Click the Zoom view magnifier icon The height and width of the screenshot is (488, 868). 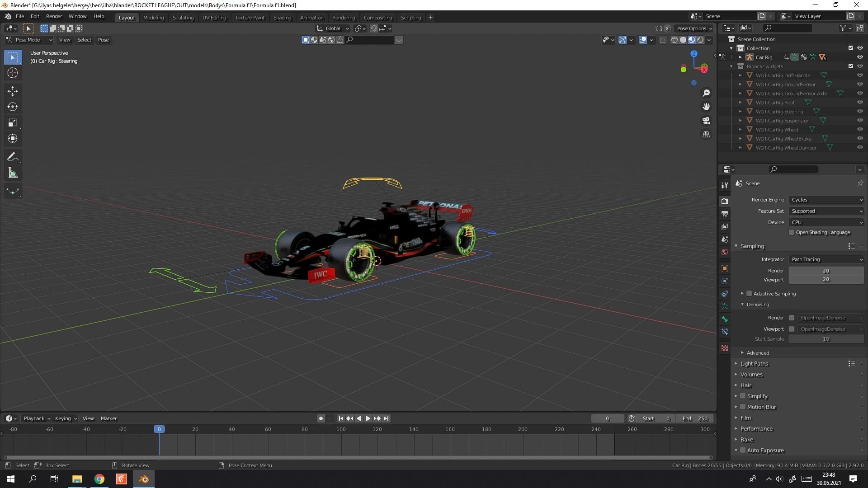[x=706, y=93]
